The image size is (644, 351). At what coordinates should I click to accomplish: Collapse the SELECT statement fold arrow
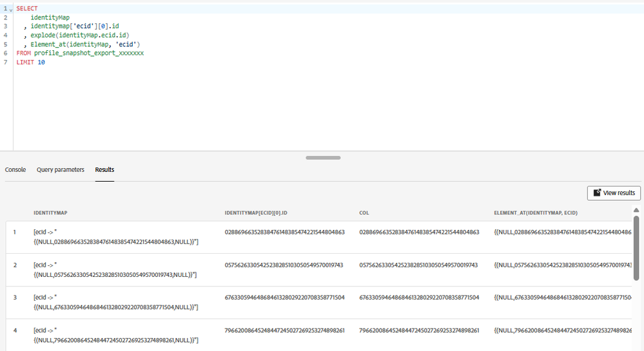click(11, 9)
